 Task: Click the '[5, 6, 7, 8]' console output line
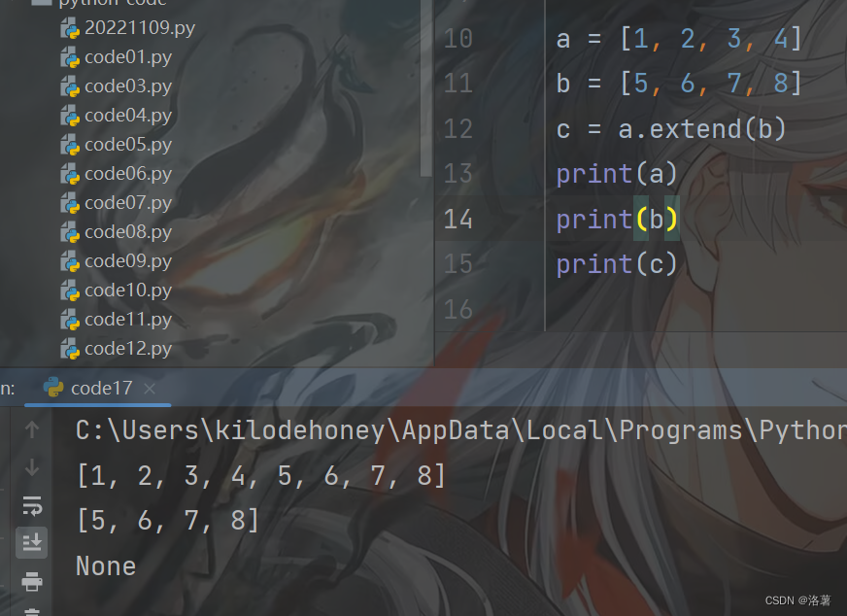coord(168,521)
